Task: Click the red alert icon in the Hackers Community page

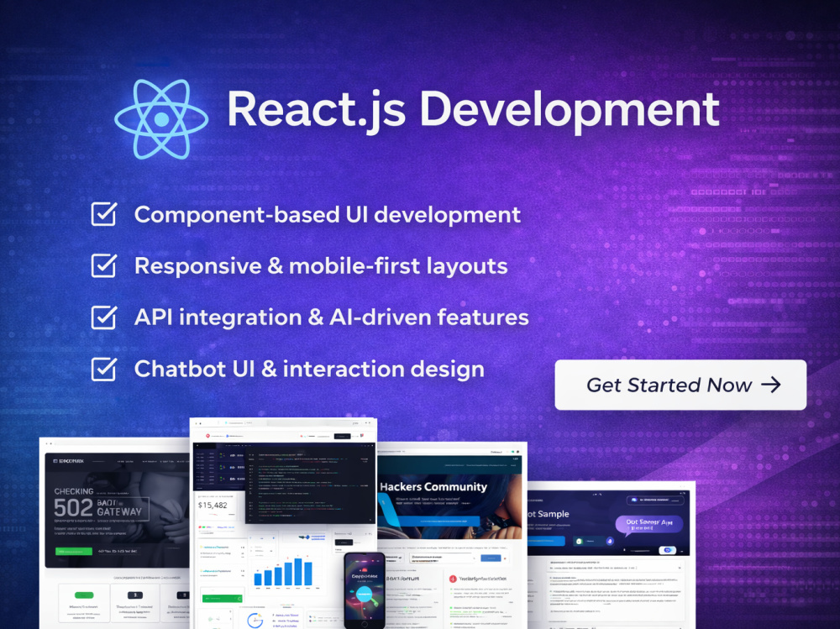Action: coord(453,579)
